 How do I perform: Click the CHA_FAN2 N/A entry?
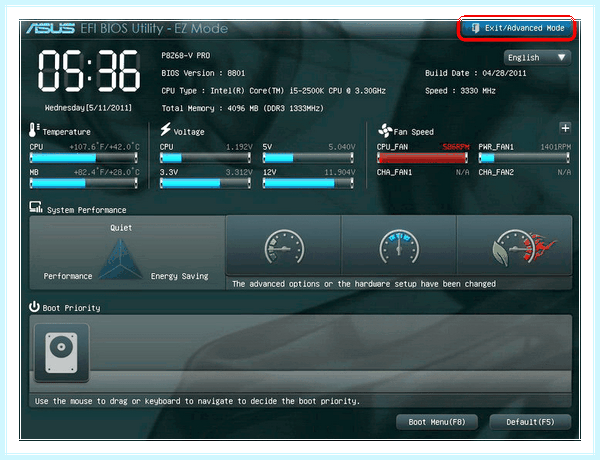point(525,173)
